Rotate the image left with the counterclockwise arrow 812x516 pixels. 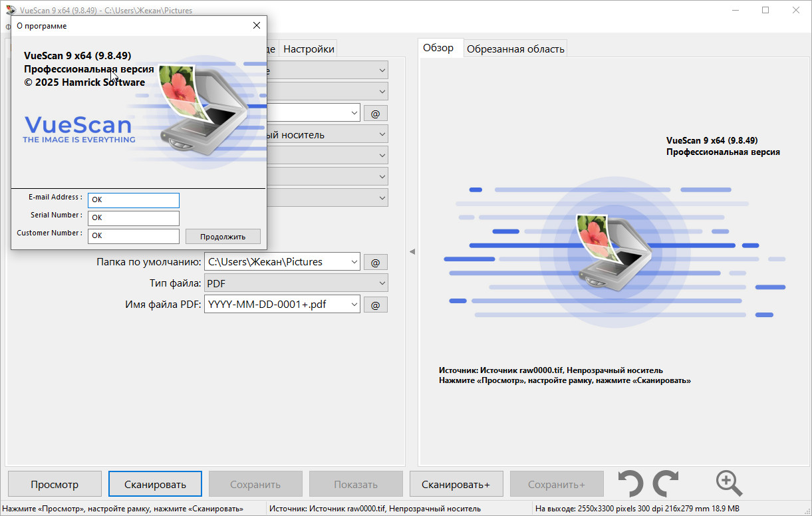pos(630,483)
